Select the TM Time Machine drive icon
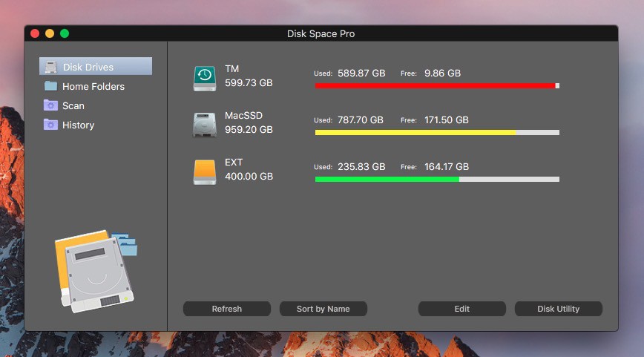This screenshot has height=357, width=644. 205,79
